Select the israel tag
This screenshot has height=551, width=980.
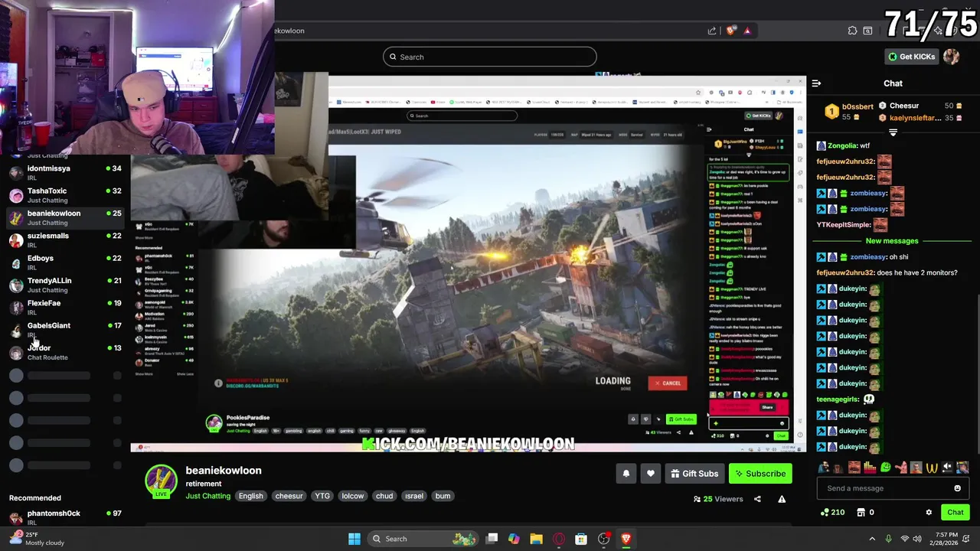[414, 496]
